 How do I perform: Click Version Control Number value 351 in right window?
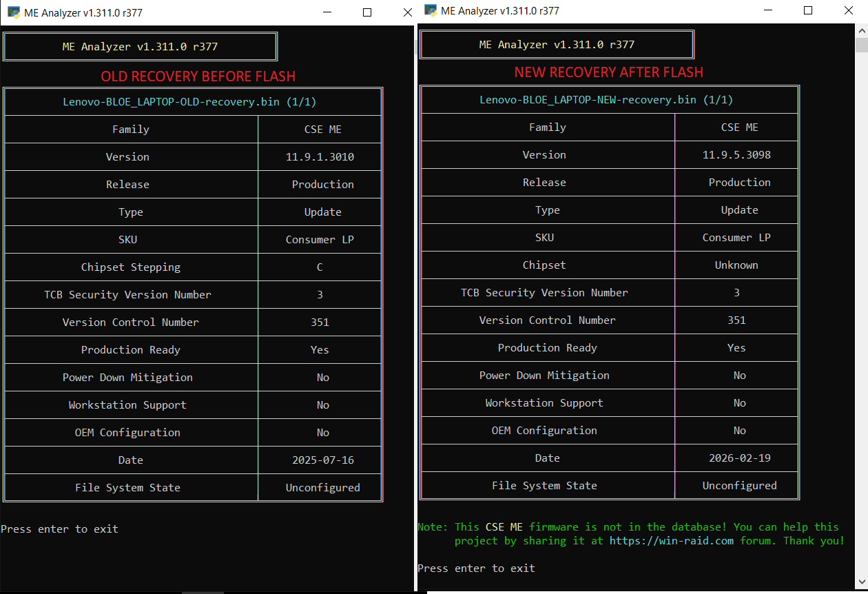tap(736, 320)
